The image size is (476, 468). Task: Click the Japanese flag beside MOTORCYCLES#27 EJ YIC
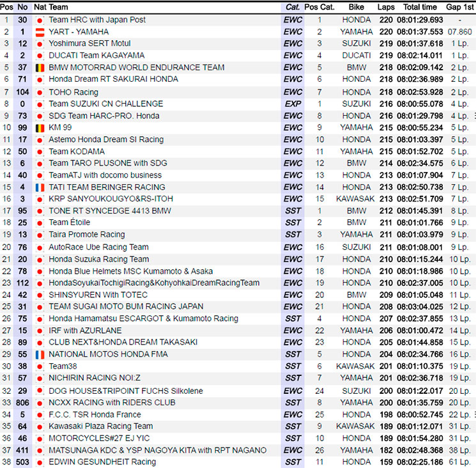(x=40, y=439)
